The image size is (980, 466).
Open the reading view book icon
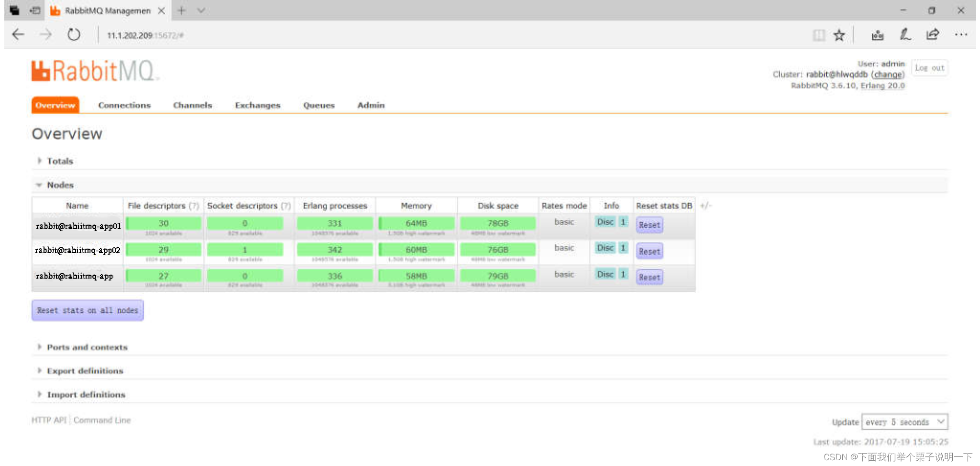click(819, 35)
